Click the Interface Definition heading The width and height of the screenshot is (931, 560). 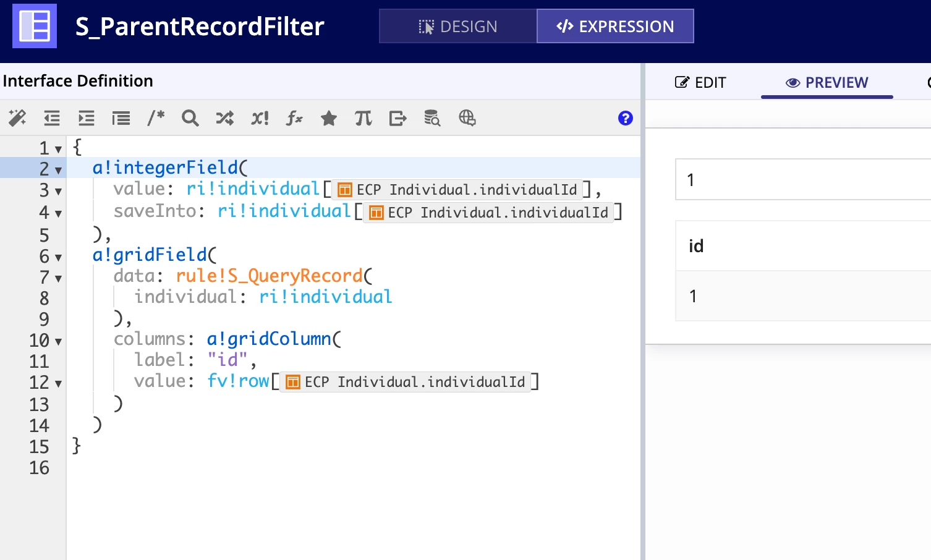(78, 81)
